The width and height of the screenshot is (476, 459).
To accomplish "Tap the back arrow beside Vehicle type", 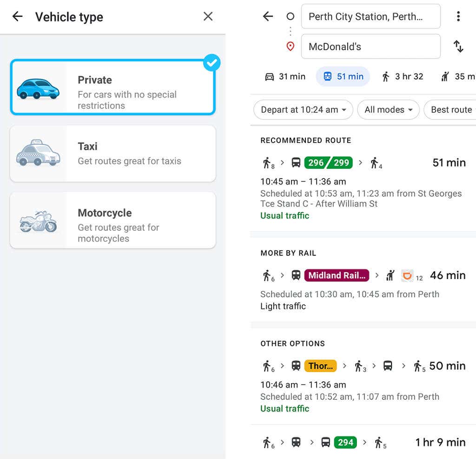I will pos(18,17).
